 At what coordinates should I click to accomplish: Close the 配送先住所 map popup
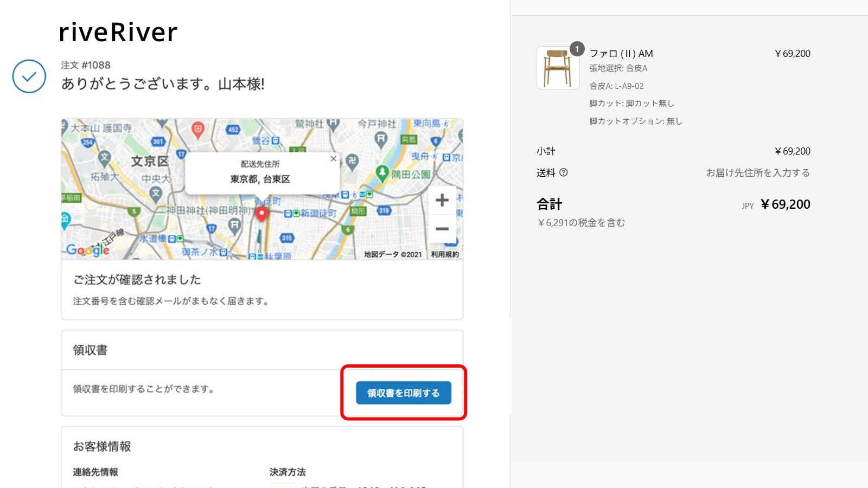pyautogui.click(x=333, y=159)
